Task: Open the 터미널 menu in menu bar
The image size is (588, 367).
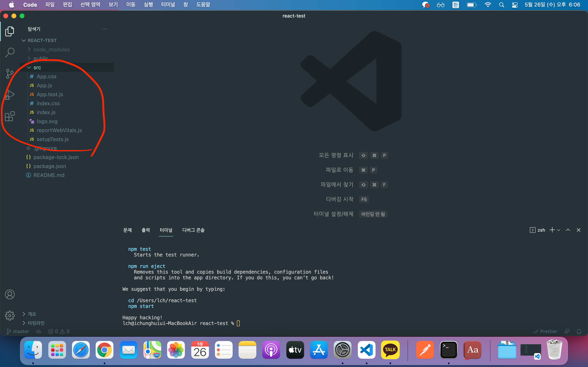Action: point(168,5)
